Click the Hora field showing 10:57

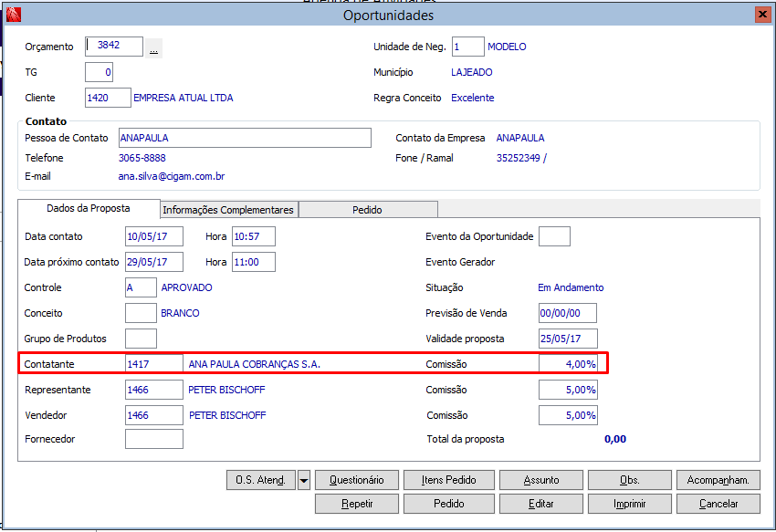(x=254, y=236)
